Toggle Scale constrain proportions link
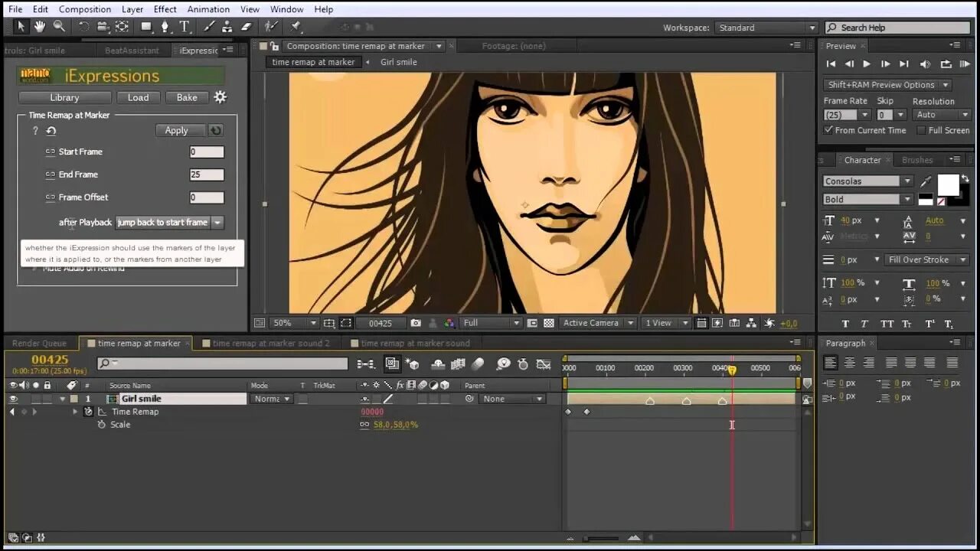Viewport: 980px width, 551px height. click(x=364, y=425)
